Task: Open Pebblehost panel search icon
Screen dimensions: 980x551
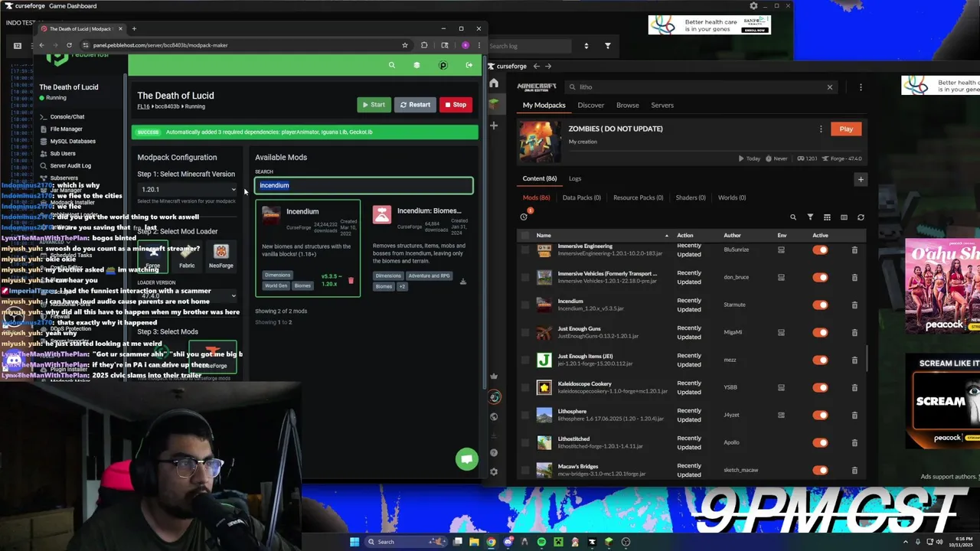Action: [392, 66]
